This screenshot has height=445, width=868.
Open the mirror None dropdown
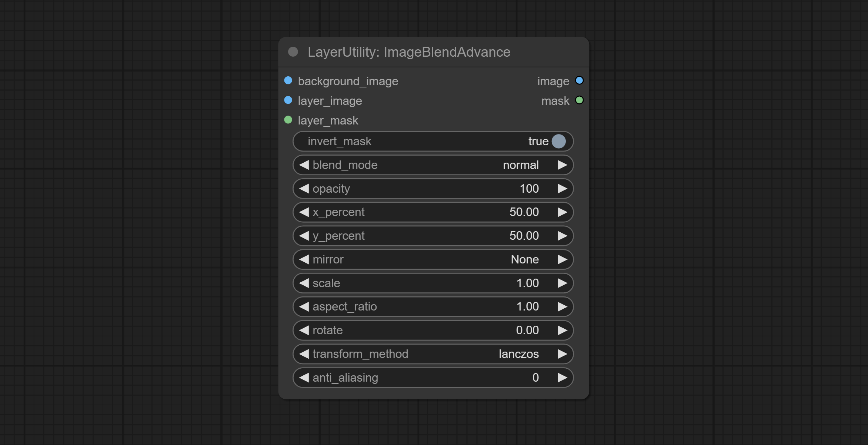[433, 259]
